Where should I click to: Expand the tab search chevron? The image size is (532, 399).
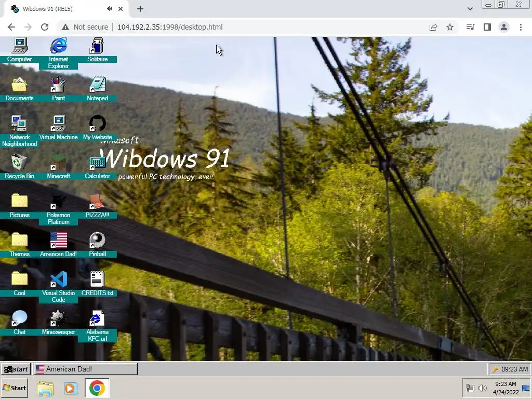(x=470, y=9)
